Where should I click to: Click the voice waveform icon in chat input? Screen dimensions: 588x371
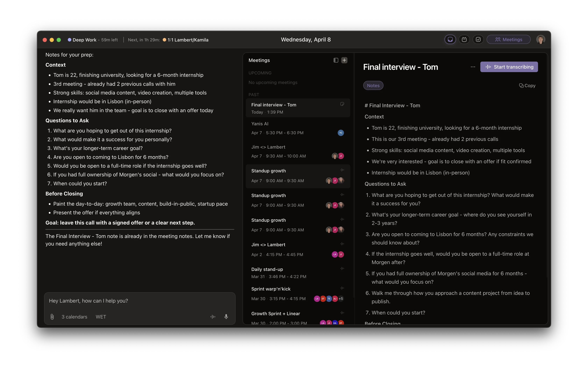tap(213, 317)
